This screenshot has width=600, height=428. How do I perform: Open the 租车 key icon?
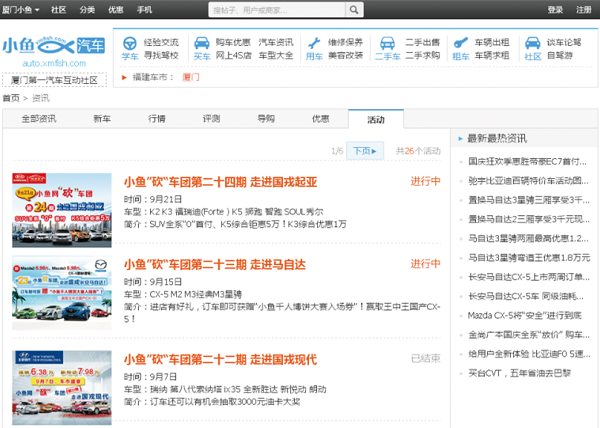(x=460, y=43)
